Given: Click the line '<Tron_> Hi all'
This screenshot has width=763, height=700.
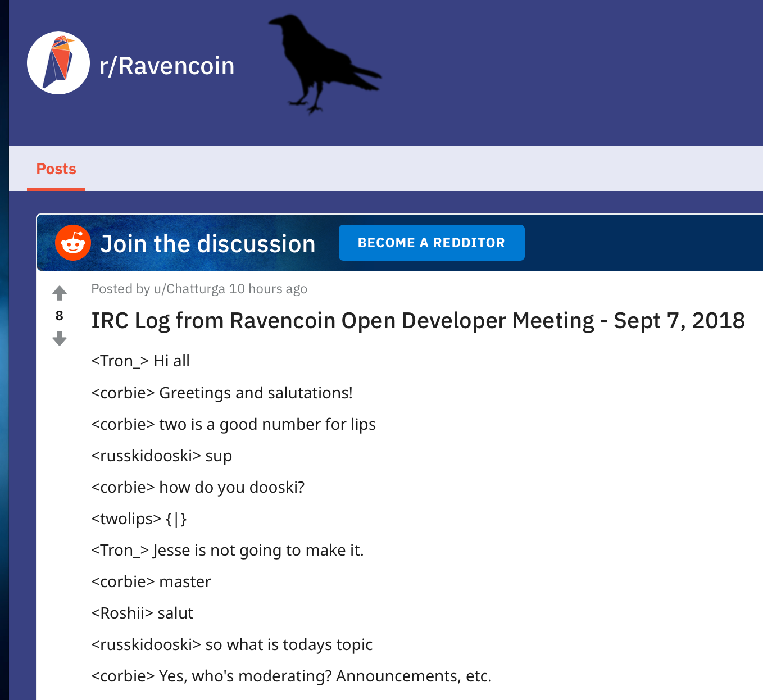Looking at the screenshot, I should (x=140, y=361).
